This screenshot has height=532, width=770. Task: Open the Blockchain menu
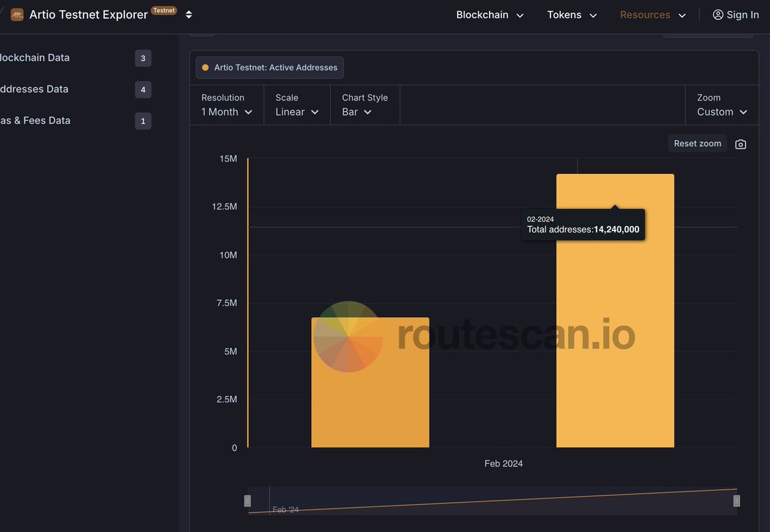[490, 15]
